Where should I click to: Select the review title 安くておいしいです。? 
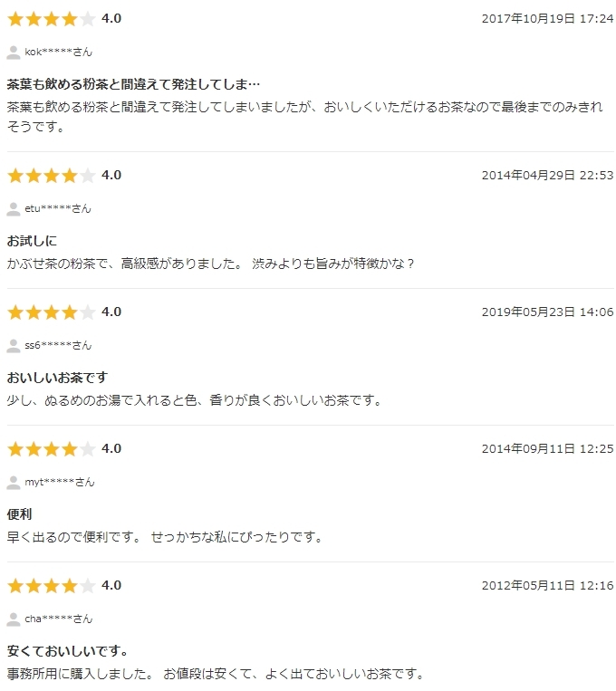tap(67, 650)
